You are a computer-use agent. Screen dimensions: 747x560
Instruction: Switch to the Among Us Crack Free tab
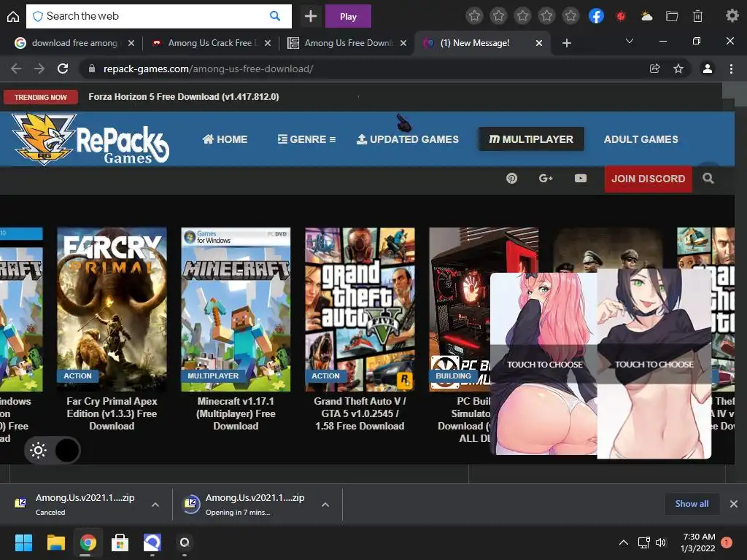[211, 43]
